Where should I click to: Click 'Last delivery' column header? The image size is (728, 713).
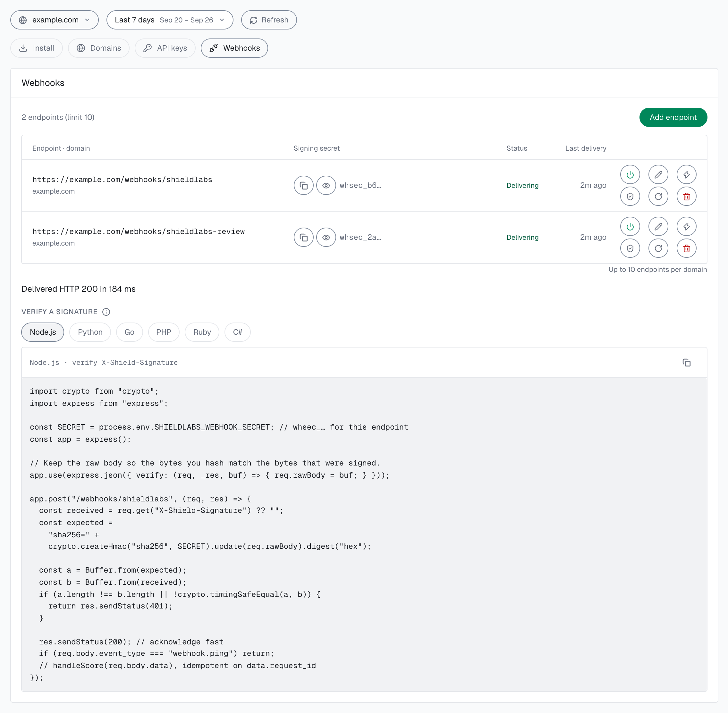pos(586,148)
